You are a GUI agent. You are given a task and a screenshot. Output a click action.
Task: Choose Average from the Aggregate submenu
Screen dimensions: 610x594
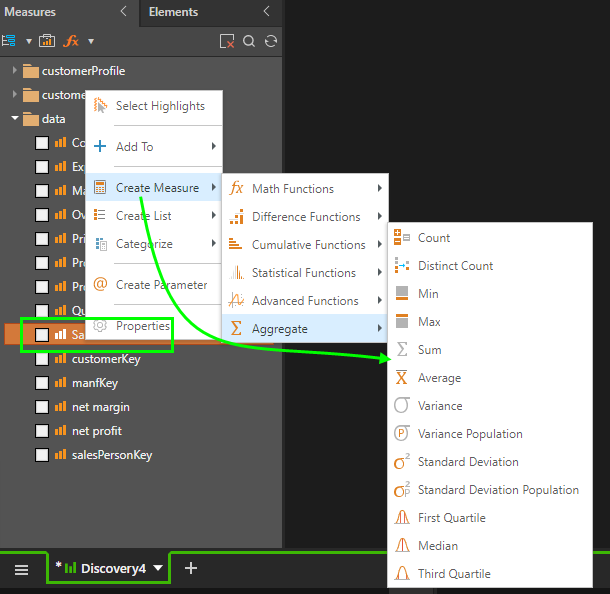(439, 378)
